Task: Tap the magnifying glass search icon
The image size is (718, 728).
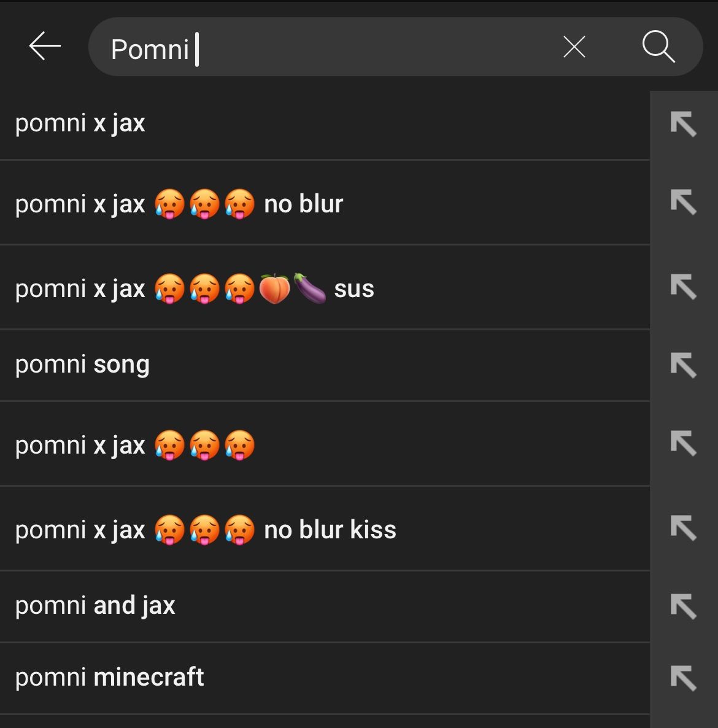Action: point(658,47)
